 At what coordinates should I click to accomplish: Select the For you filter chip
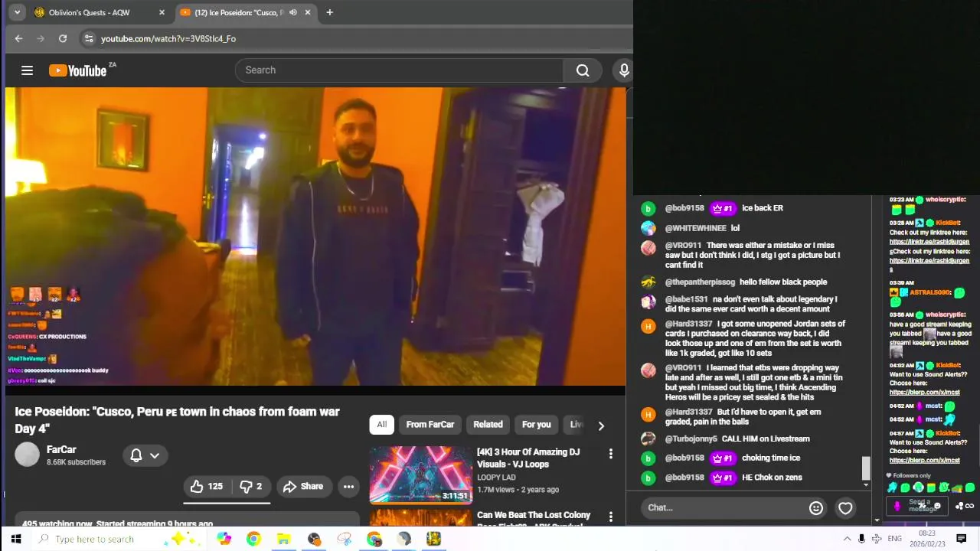(x=536, y=425)
